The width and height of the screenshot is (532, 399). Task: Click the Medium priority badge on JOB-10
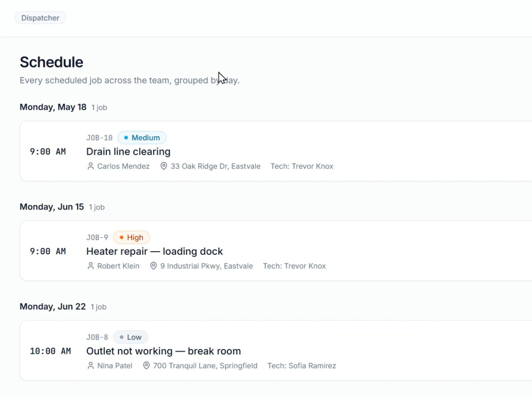click(x=142, y=138)
